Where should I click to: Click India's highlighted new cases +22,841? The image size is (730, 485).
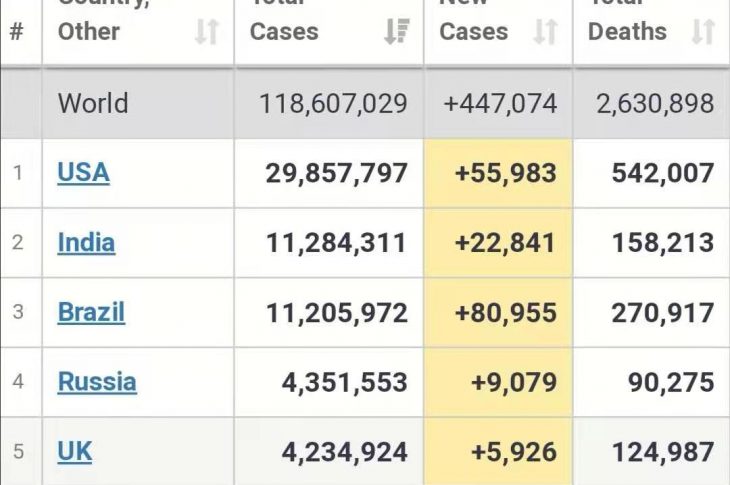[505, 243]
